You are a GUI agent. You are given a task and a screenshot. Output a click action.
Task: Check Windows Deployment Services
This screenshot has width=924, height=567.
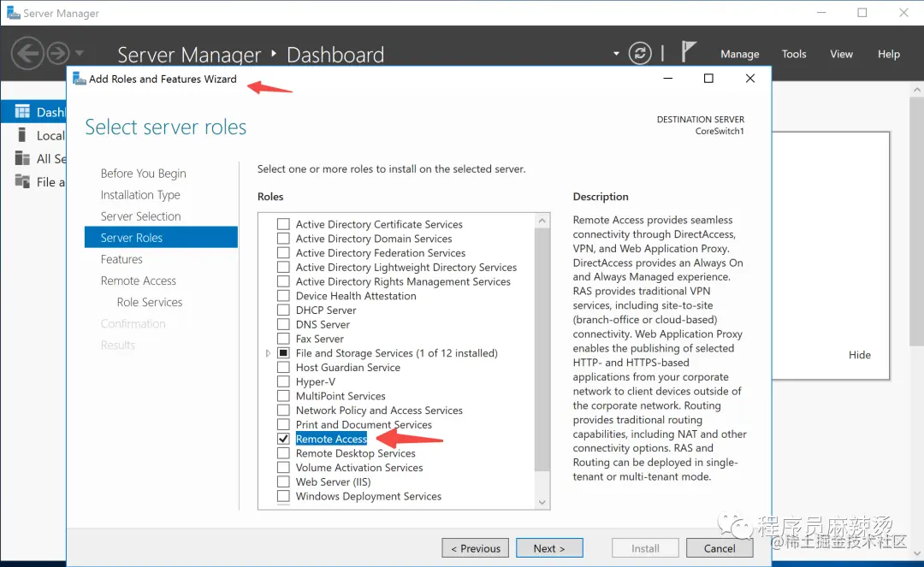tap(283, 496)
